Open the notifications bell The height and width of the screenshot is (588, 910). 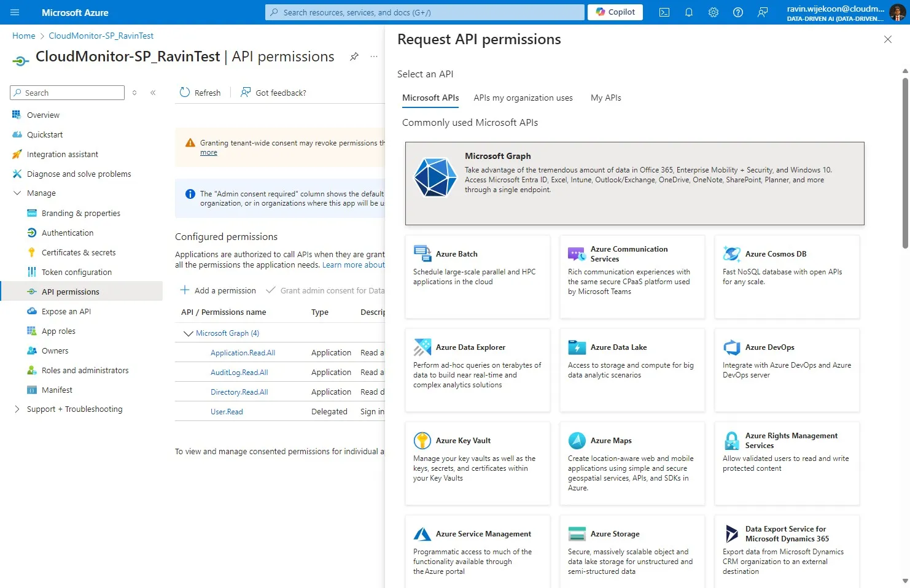[689, 12]
